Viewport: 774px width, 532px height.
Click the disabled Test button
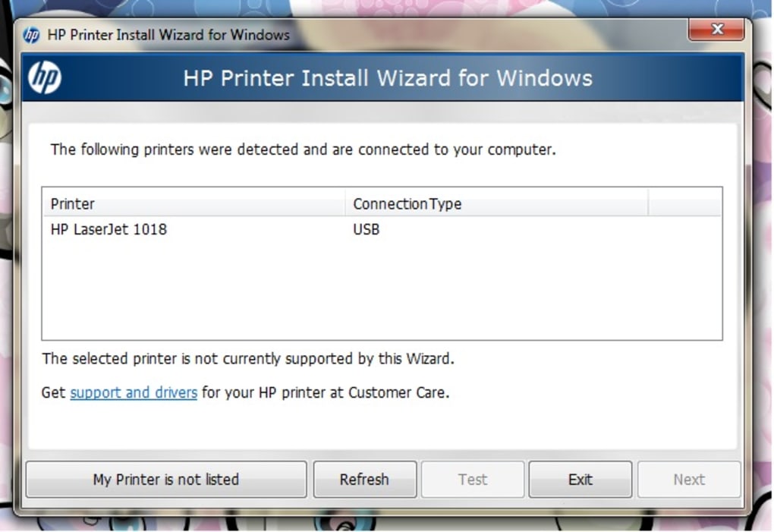point(472,480)
